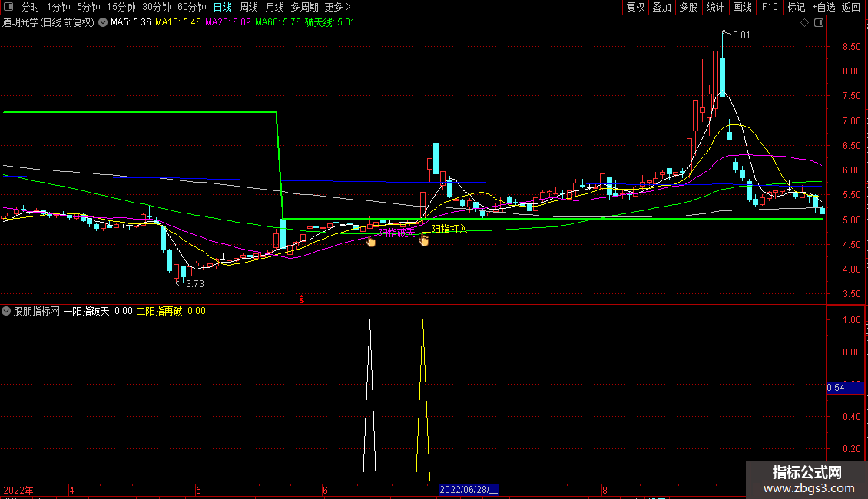Select the 日线 daily chart tab
This screenshot has width=868, height=499.
223,7
